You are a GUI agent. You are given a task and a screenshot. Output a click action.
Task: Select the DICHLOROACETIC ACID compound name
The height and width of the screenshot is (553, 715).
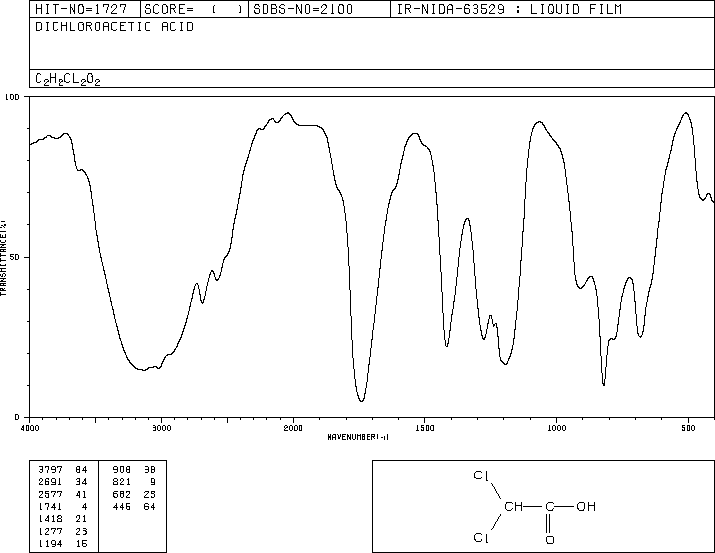coord(114,27)
